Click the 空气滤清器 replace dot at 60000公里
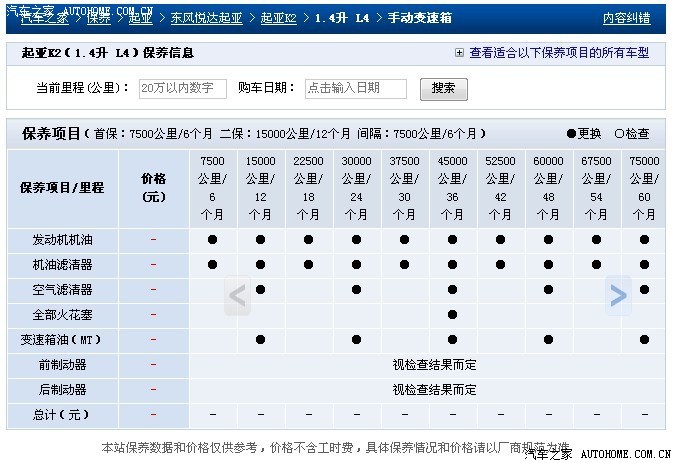The height and width of the screenshot is (463, 678). point(549,290)
